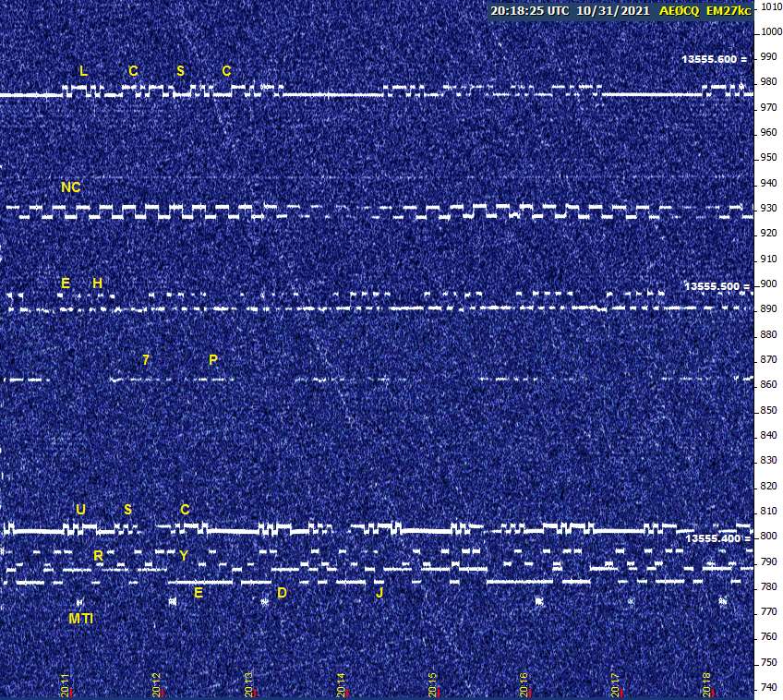This screenshot has height=700, width=783.
Task: Select the 13555.500 frequency label
Action: coord(709,286)
